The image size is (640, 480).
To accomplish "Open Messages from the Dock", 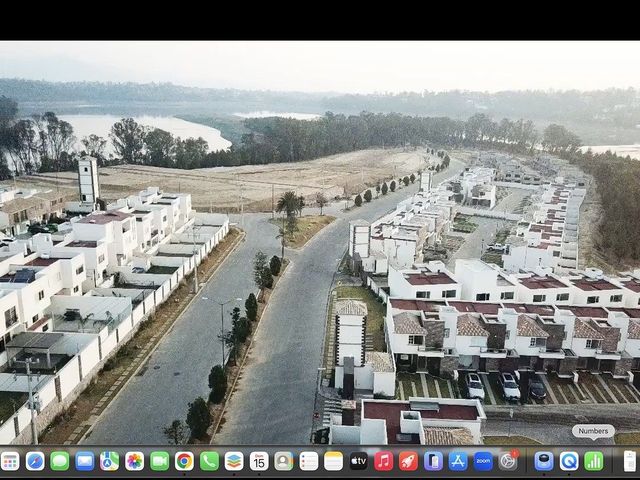I will point(60,461).
